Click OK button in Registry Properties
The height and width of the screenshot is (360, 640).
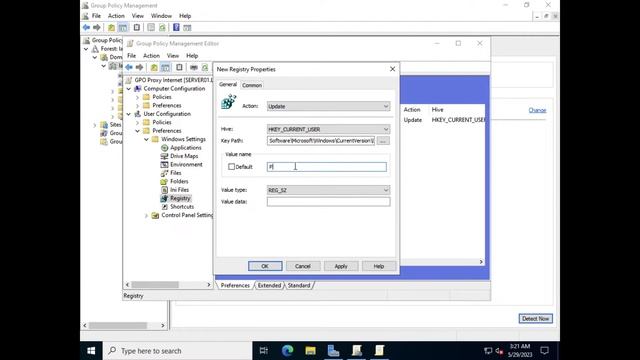pyautogui.click(x=265, y=266)
